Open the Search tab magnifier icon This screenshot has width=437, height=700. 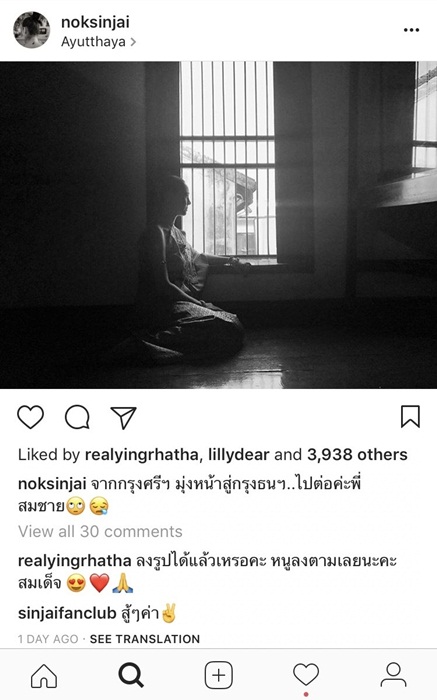131,675
